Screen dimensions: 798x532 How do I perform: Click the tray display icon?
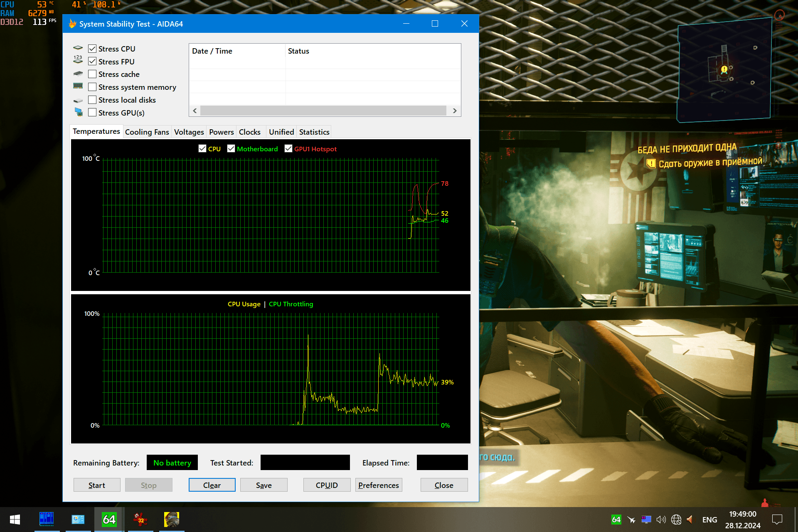coord(646,520)
